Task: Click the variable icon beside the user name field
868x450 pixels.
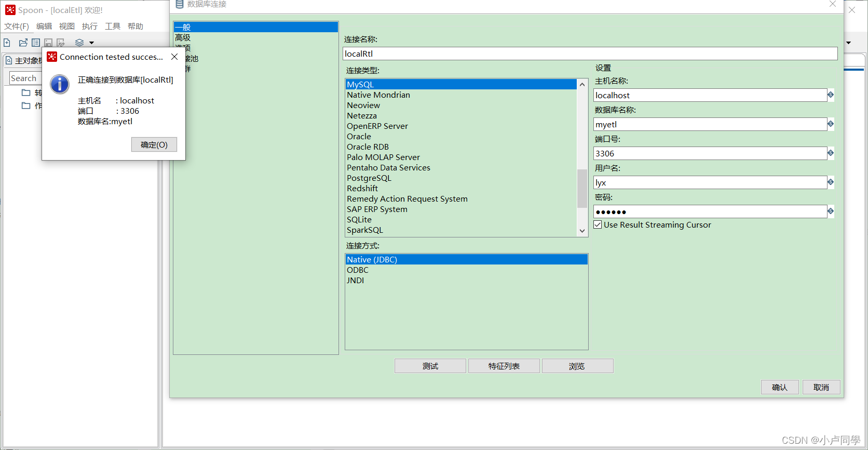Action: point(831,182)
